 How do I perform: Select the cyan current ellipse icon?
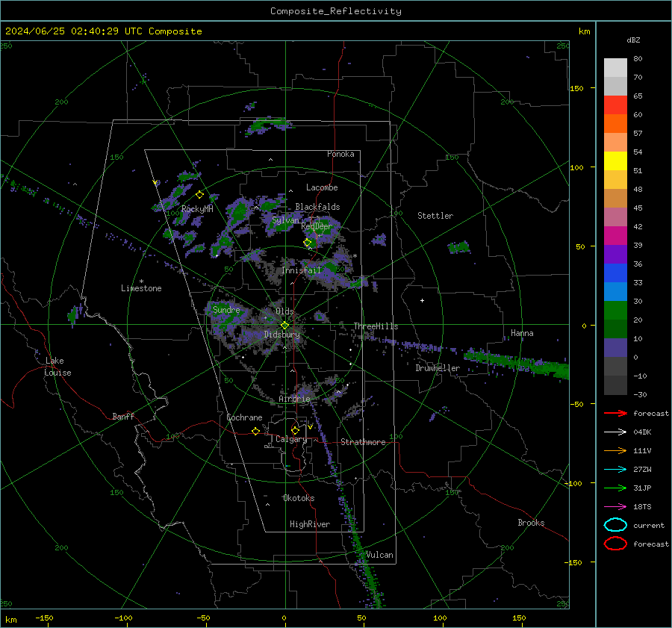click(x=615, y=525)
